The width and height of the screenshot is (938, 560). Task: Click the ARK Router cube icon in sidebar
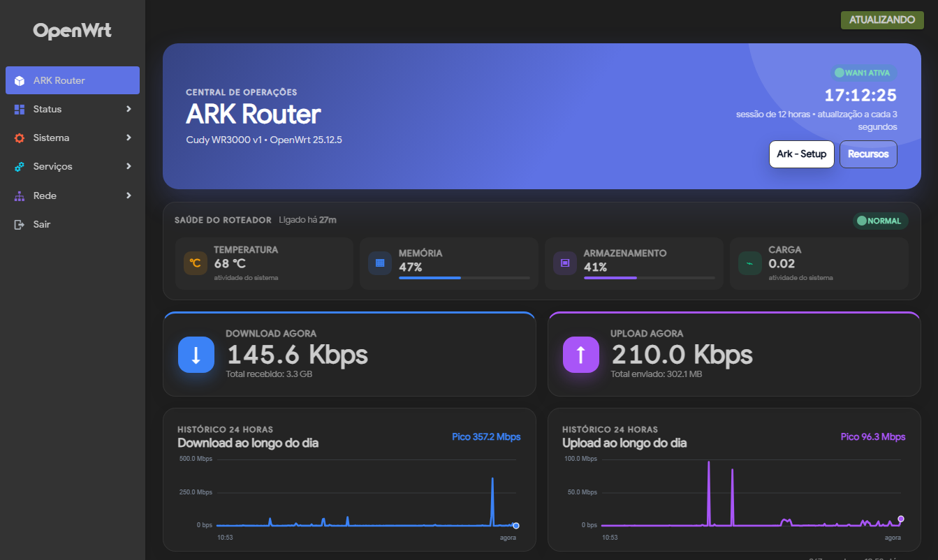tap(20, 80)
